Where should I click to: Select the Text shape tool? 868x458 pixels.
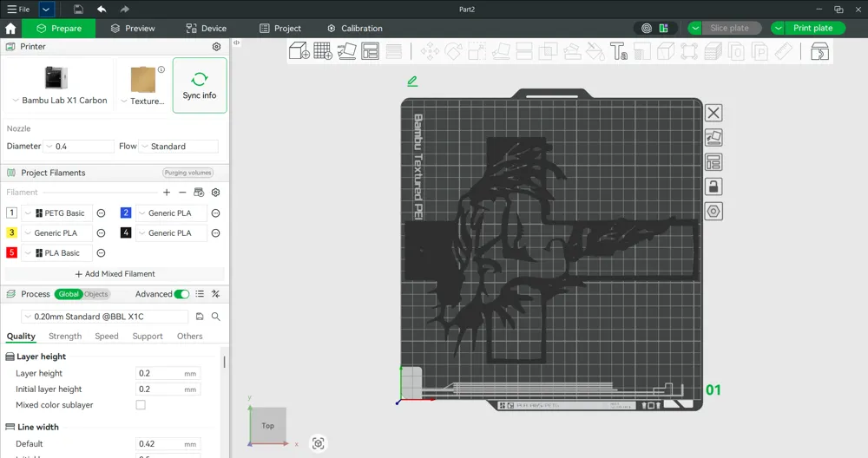[618, 51]
